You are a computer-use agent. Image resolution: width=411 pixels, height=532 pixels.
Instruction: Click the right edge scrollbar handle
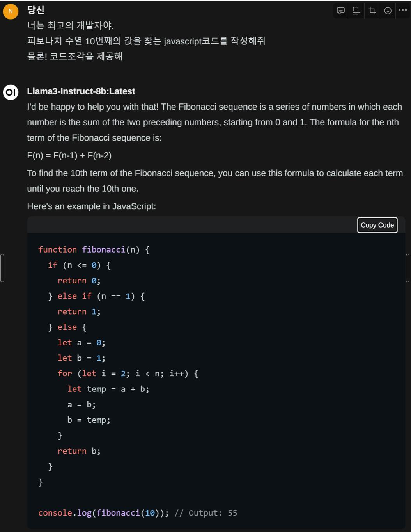(x=407, y=268)
